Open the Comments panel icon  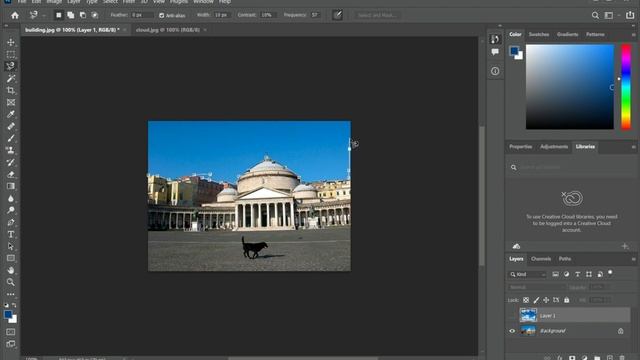495,52
